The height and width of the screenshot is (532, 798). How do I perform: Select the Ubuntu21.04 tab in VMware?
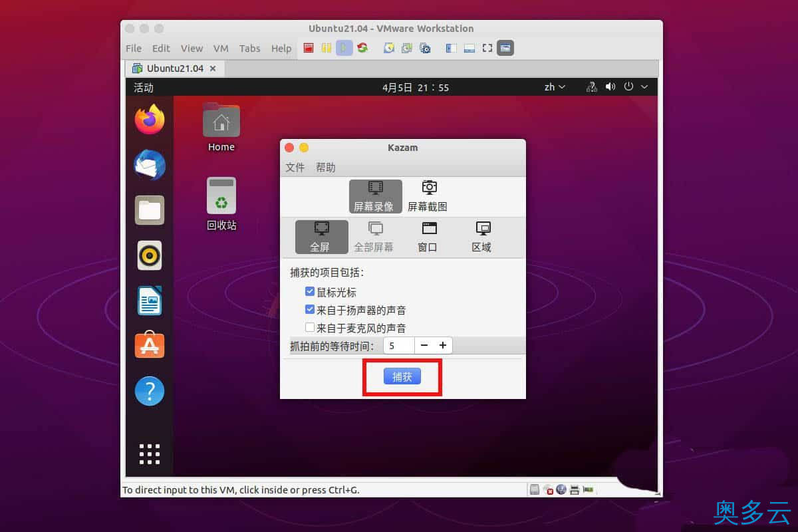174,68
